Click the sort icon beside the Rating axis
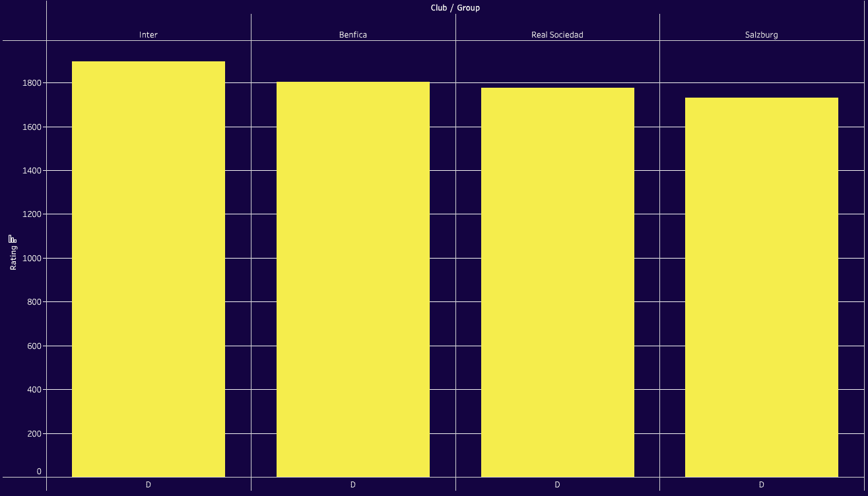The height and width of the screenshot is (496, 868). tap(13, 239)
